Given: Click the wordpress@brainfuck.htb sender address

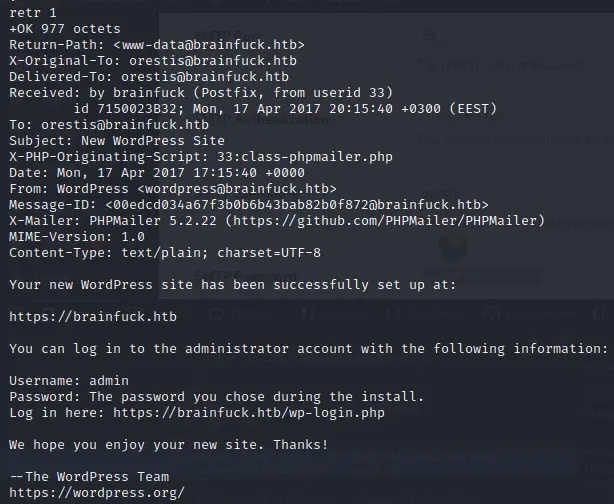Looking at the screenshot, I should click(x=237, y=189).
